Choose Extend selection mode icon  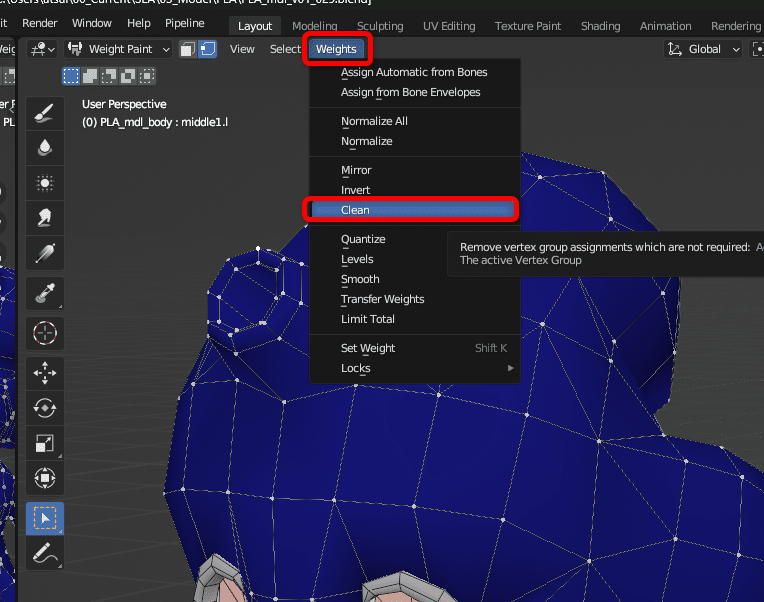pyautogui.click(x=90, y=76)
